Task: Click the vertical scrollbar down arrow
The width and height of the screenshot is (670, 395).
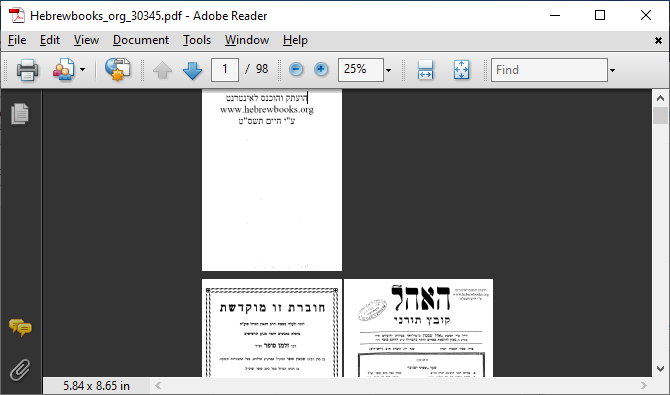Action: coord(660,369)
